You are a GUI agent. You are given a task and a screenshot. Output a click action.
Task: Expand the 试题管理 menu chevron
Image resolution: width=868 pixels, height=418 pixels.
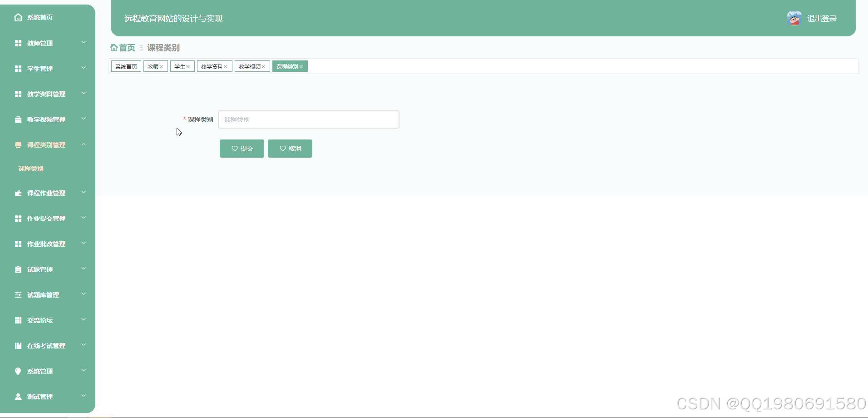84,269
